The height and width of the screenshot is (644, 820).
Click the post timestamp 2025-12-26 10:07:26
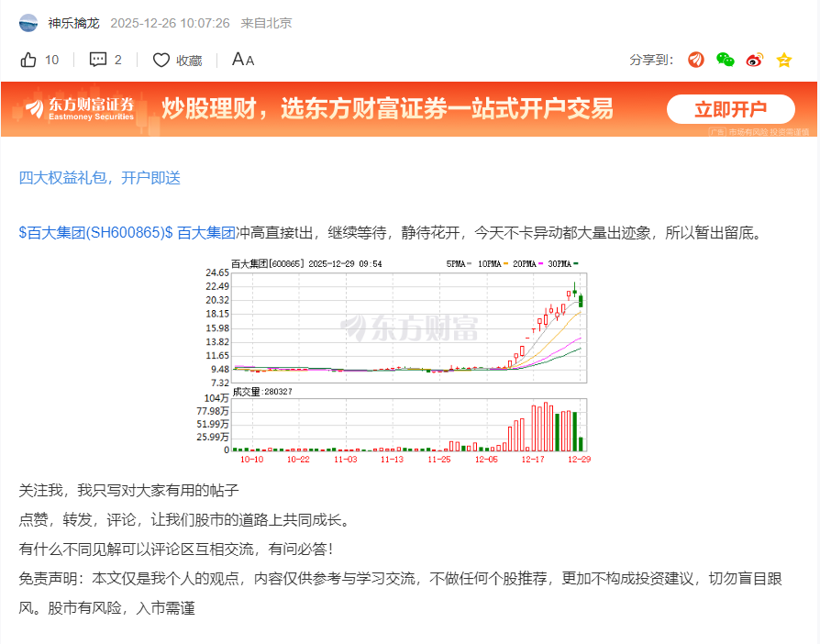(x=170, y=23)
